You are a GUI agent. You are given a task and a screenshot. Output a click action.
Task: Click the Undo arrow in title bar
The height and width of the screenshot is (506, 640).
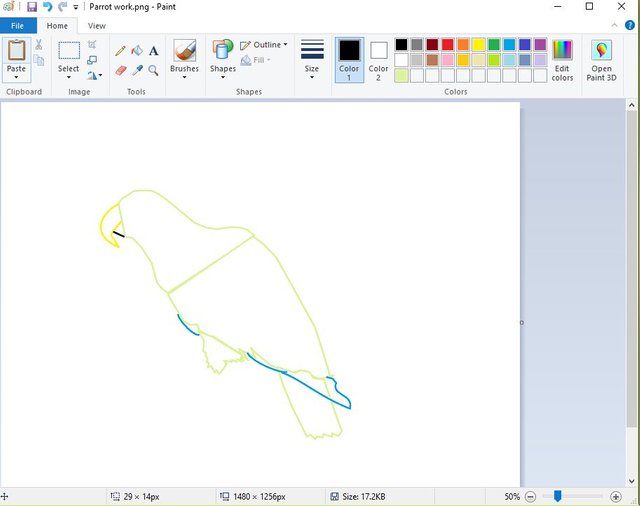(x=47, y=7)
